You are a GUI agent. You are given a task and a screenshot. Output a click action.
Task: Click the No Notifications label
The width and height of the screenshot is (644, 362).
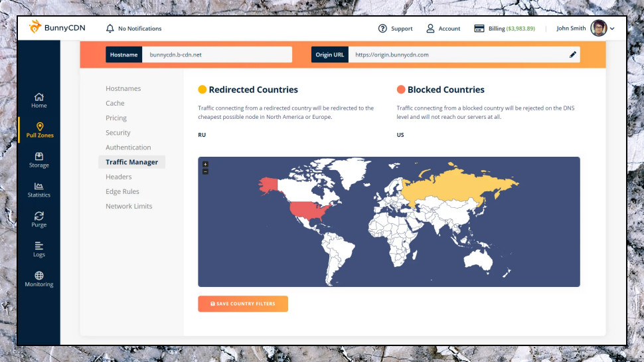tap(139, 29)
